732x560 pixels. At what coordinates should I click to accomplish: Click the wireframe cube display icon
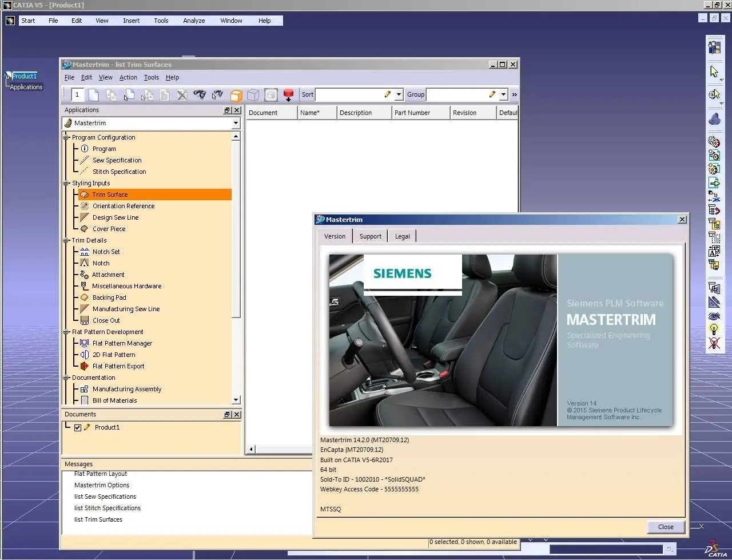tap(253, 94)
